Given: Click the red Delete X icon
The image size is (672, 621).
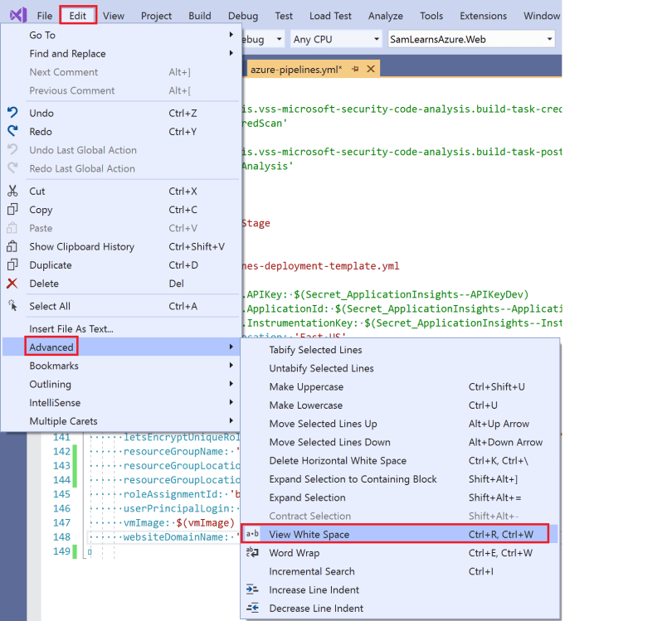Looking at the screenshot, I should (x=12, y=283).
